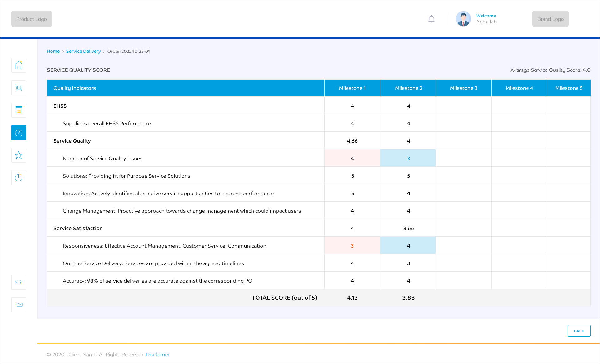The height and width of the screenshot is (364, 600).
Task: Select the speedometer dashboard sidebar icon
Action: 19,133
